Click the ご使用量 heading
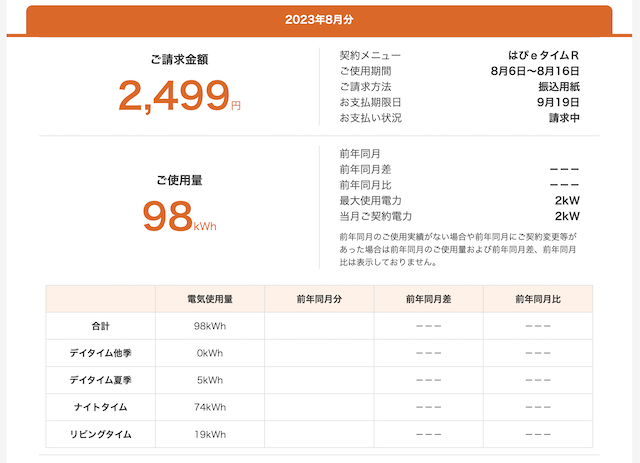Image resolution: width=640 pixels, height=463 pixels. (x=180, y=180)
